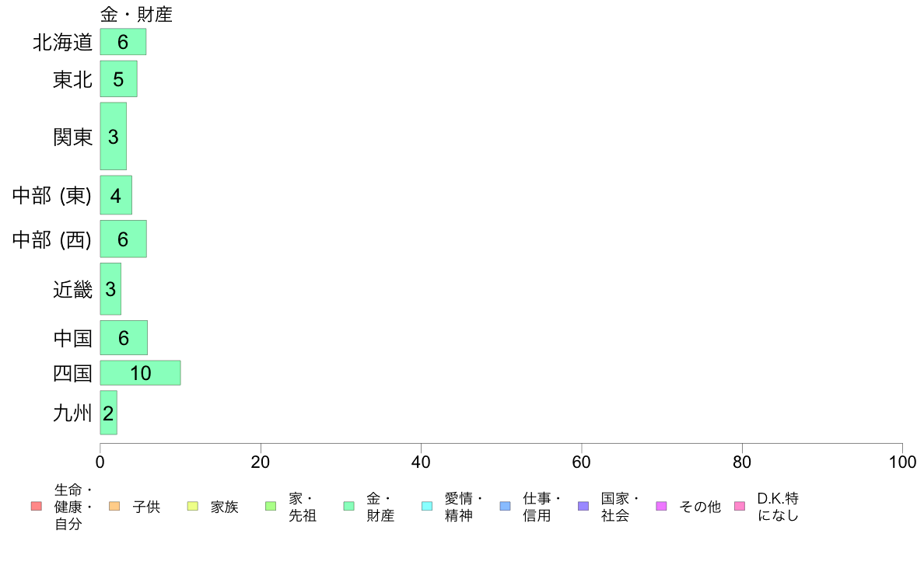Viewport: 924px width, 572px height.
Task: Select the 関東 bar showing 3
Action: pyautogui.click(x=113, y=136)
